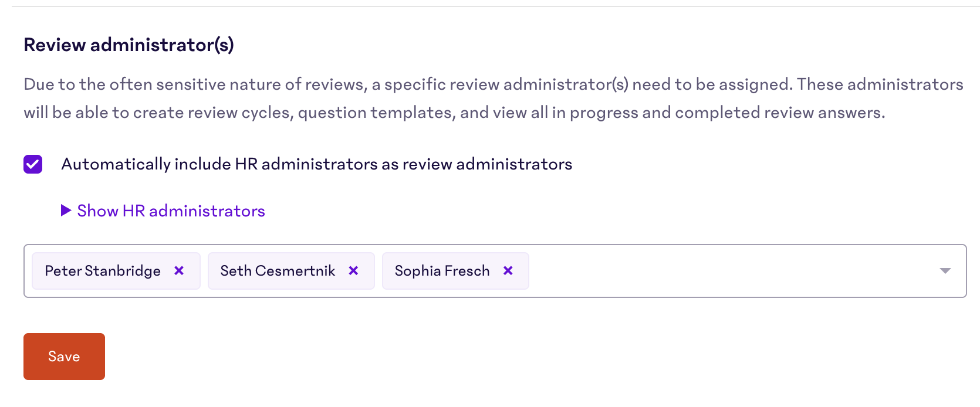Select the Peter Stanbridge chip
Screen dimensions: 980x407
coord(103,270)
